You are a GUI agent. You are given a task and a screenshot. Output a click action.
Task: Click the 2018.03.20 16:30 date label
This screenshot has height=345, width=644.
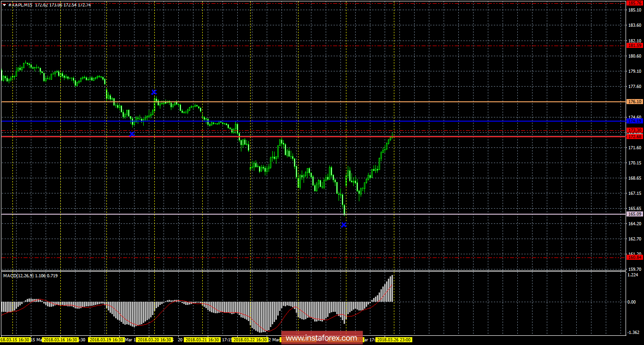(154, 339)
